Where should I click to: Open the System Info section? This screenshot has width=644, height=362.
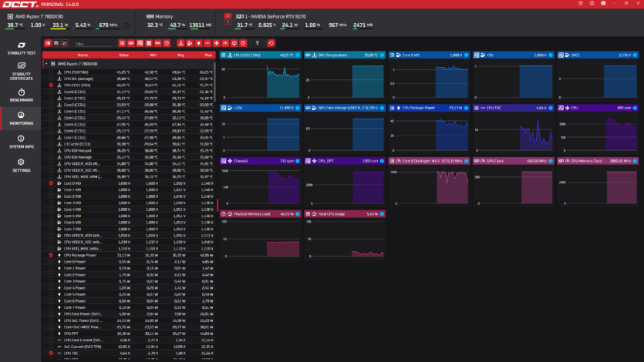point(22,142)
